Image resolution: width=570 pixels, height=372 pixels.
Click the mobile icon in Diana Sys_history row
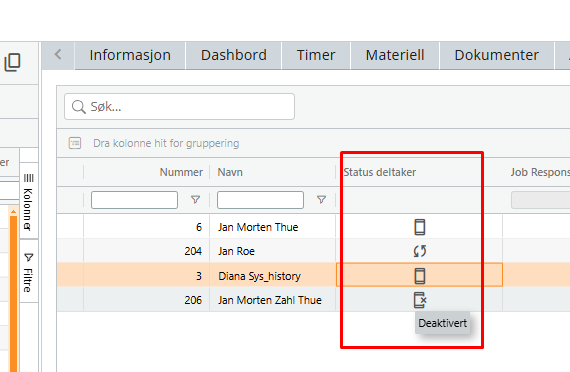[x=420, y=276]
